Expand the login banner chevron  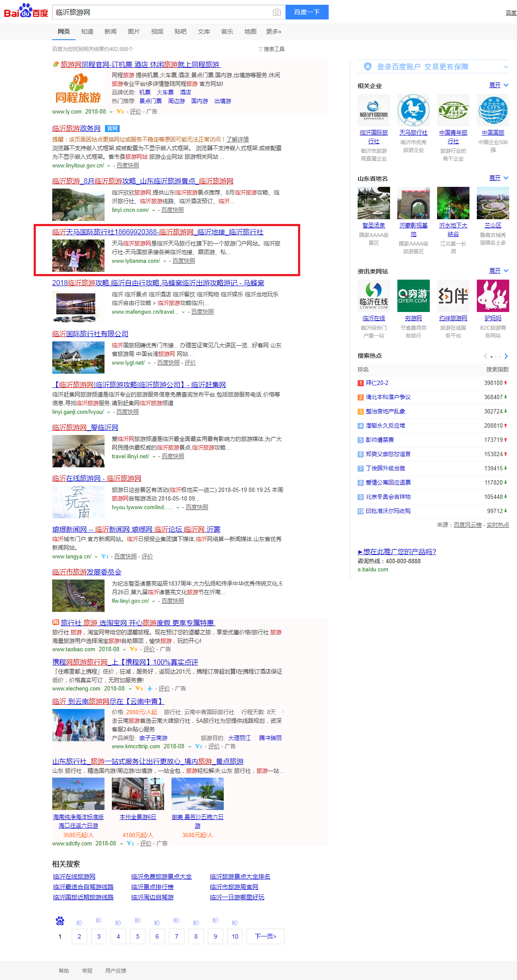click(506, 67)
